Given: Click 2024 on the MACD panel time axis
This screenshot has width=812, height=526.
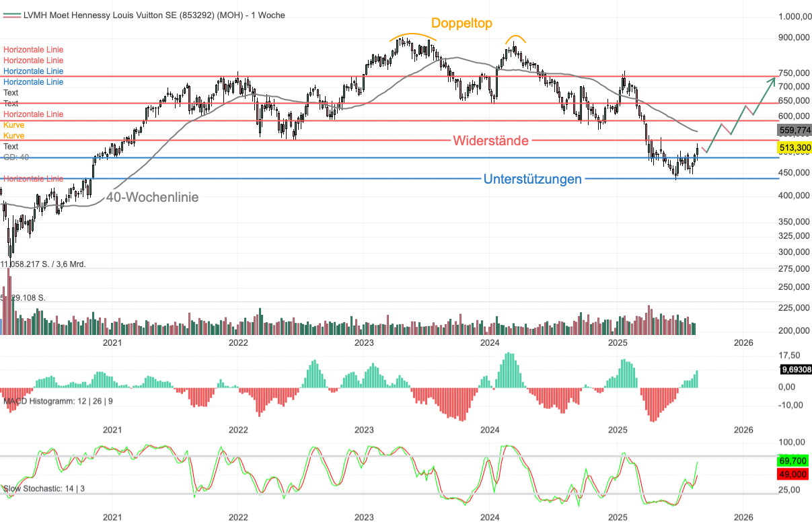Looking at the screenshot, I should click(490, 429).
